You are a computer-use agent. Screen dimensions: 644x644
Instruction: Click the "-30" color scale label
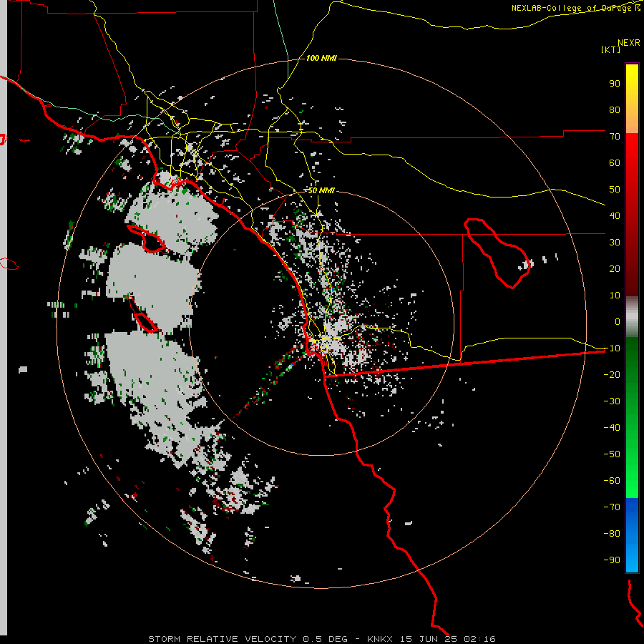tap(612, 401)
